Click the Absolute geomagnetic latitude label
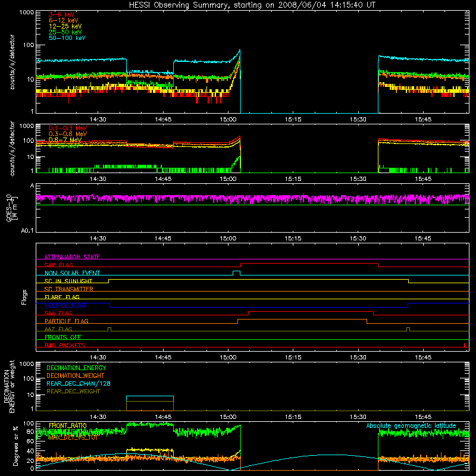The height and width of the screenshot is (476, 476). (411, 426)
